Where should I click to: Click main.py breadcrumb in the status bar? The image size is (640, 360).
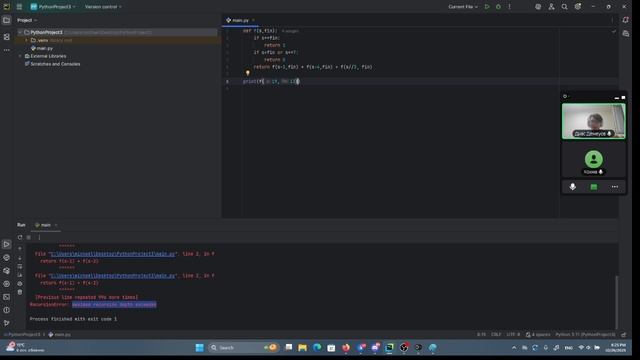click(60, 335)
